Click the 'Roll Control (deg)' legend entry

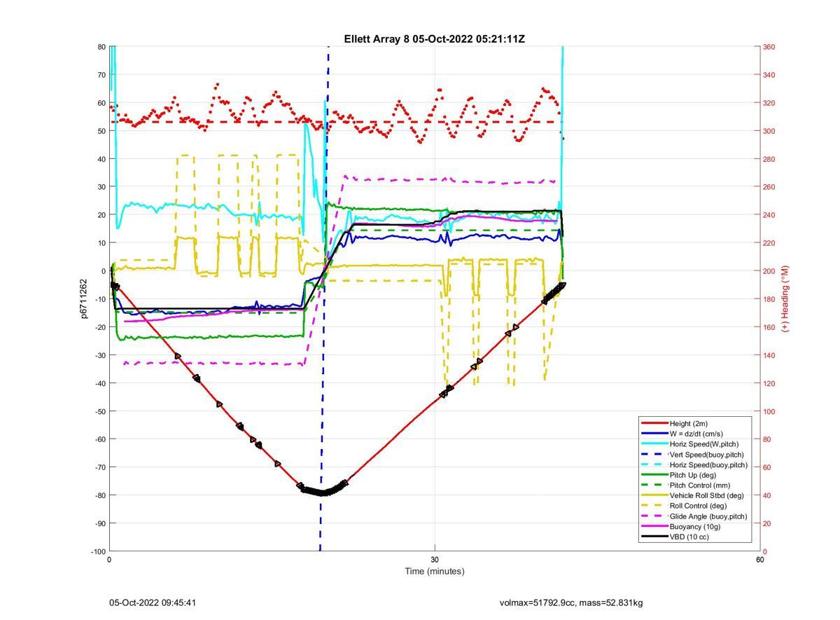coord(694,506)
